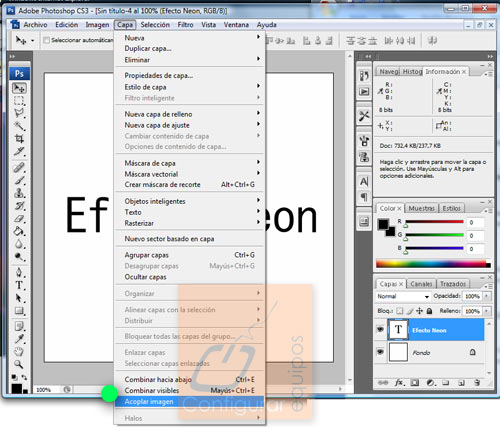This screenshot has width=500, height=427.
Task: Open the Relleno slider arrow
Action: (x=486, y=311)
